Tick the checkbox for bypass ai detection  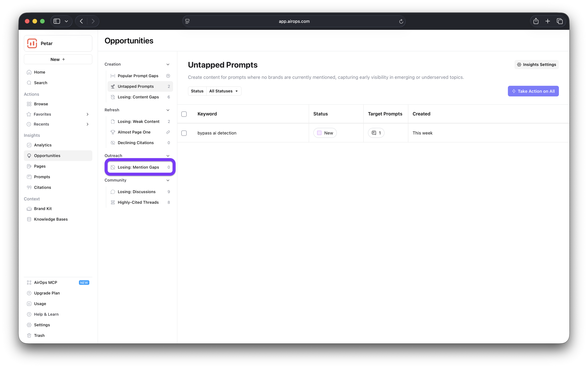pyautogui.click(x=184, y=133)
